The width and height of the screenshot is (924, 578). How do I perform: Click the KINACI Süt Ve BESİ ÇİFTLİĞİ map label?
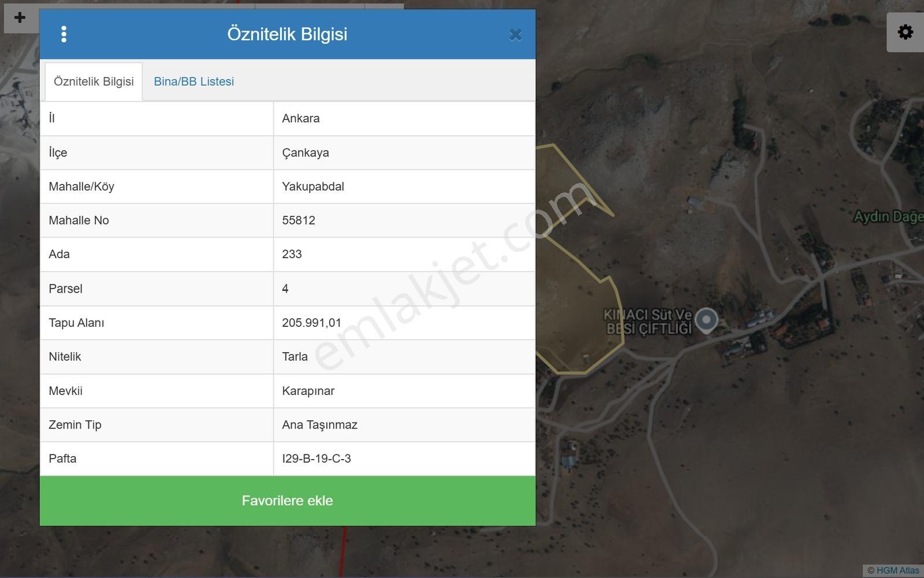click(x=648, y=322)
